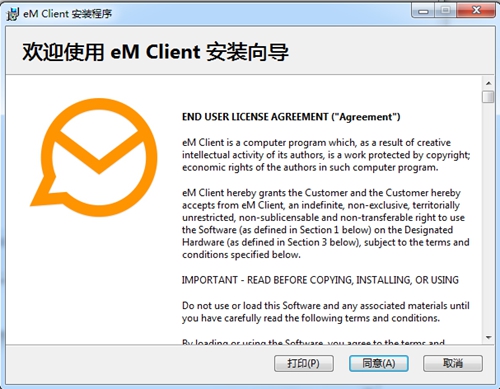Image resolution: width=500 pixels, height=389 pixels.
Task: Click the title 'eM Client 安装程序'
Action: pyautogui.click(x=67, y=14)
